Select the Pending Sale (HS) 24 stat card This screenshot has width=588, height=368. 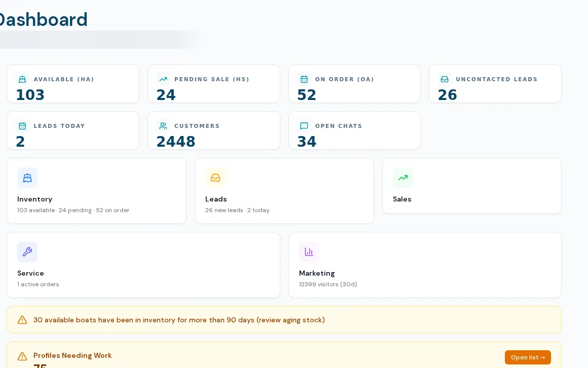pyautogui.click(x=214, y=84)
